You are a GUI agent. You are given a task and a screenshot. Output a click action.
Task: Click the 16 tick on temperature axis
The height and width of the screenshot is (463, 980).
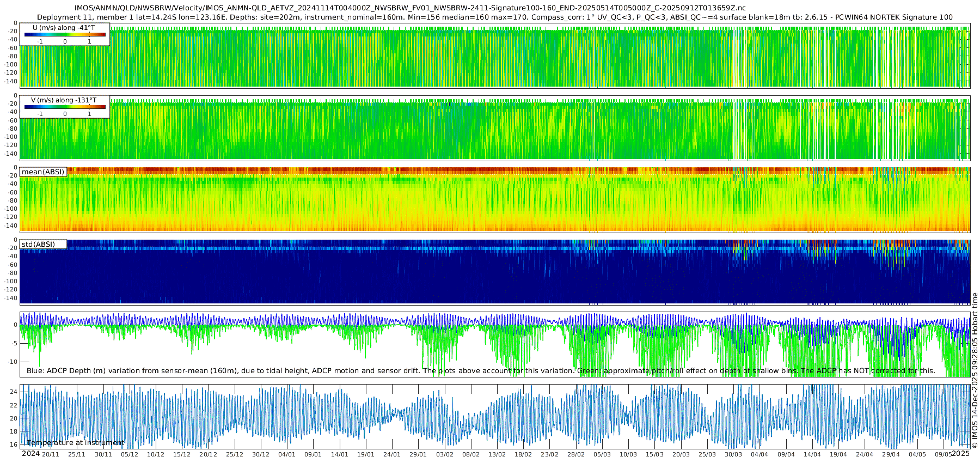pyautogui.click(x=14, y=444)
